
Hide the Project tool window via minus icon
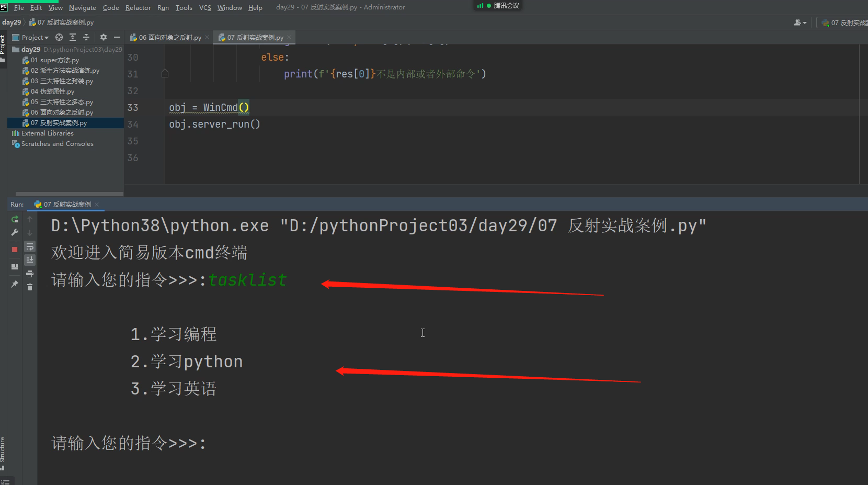click(x=117, y=37)
